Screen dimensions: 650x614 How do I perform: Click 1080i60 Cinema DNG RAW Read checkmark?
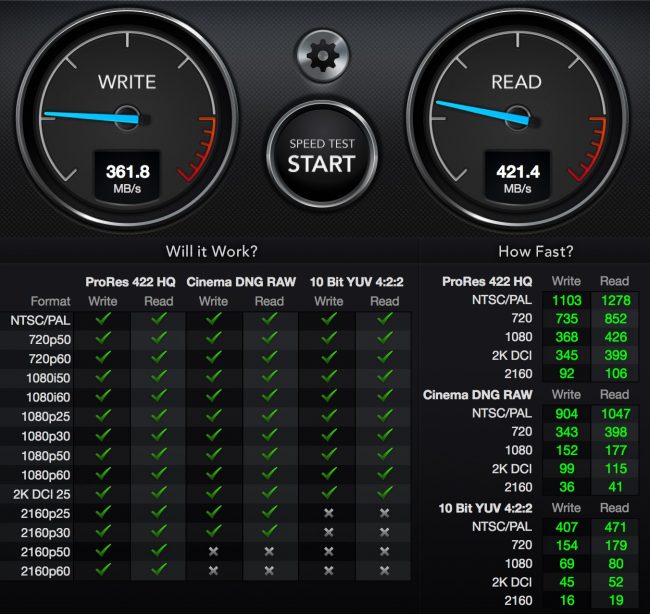(269, 396)
